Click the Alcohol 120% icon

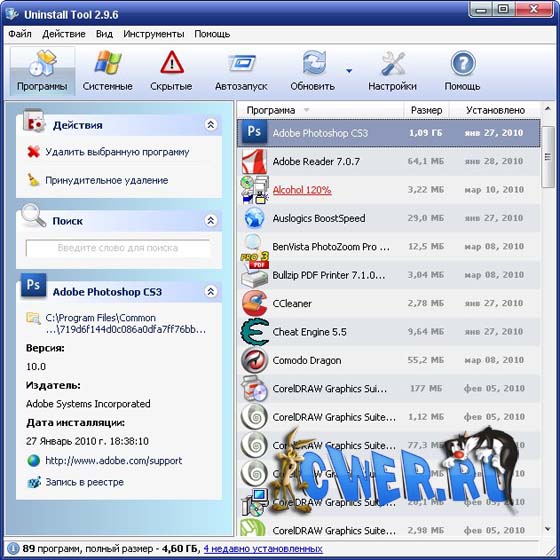254,190
